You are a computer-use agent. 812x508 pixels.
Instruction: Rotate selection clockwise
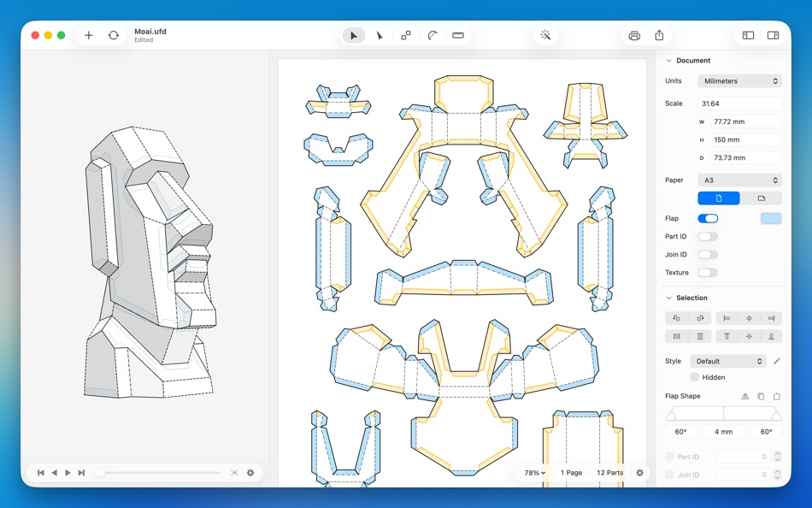click(700, 318)
